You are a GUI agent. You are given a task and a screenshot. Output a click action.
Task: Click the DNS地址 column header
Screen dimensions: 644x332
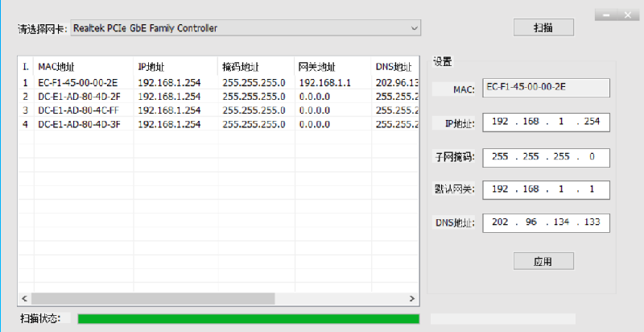394,66
